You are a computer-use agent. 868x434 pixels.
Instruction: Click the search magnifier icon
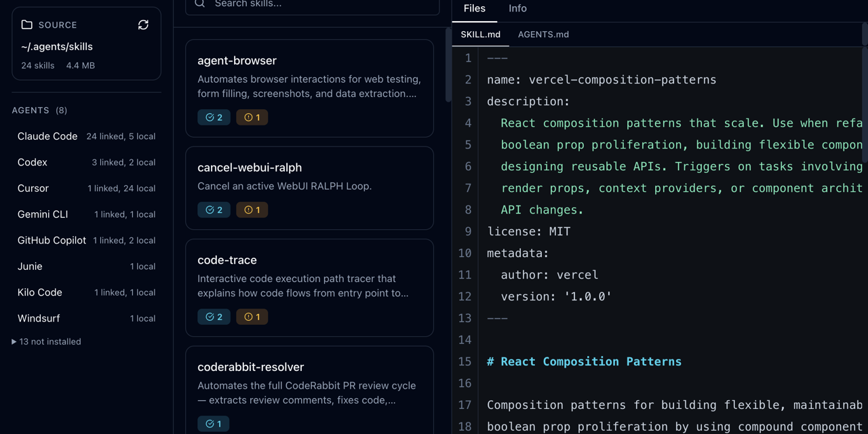point(200,3)
